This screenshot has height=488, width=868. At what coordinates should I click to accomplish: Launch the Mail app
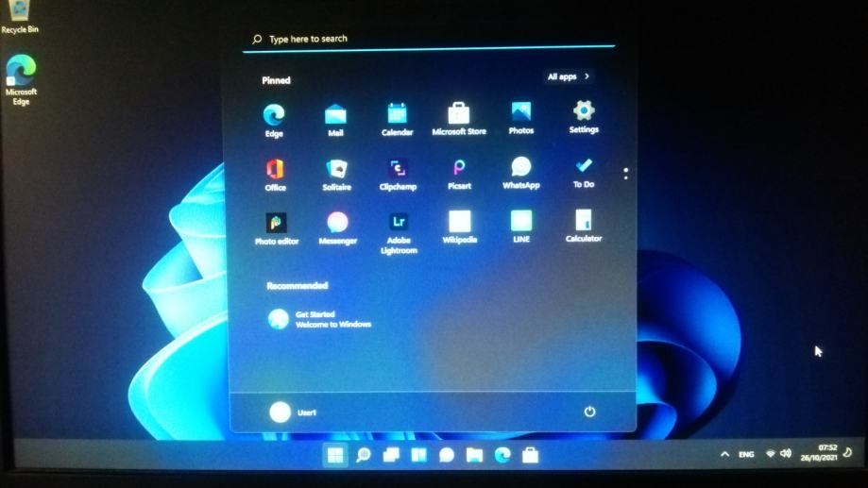coord(335,120)
